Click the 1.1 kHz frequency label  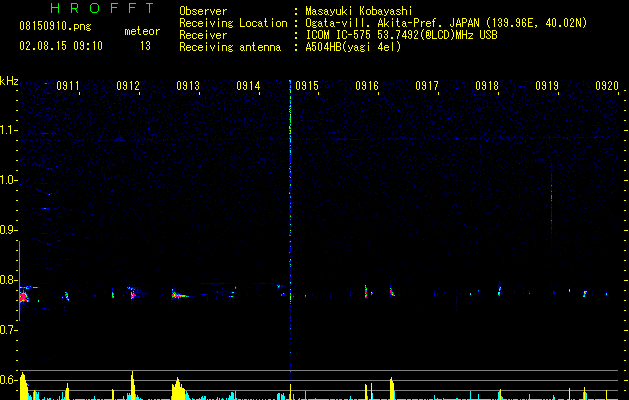click(8, 130)
